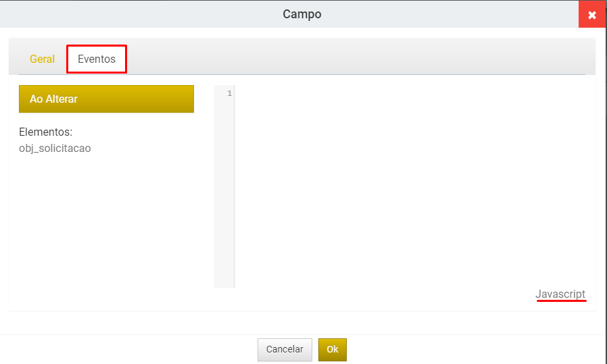Viewport: 607px width, 364px height.
Task: Click the Elementos label
Action: [46, 132]
